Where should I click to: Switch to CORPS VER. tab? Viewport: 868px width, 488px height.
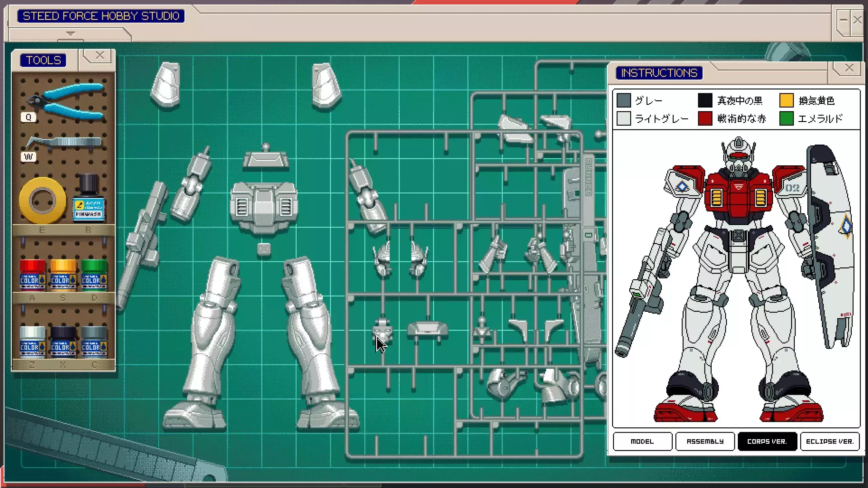coord(767,441)
